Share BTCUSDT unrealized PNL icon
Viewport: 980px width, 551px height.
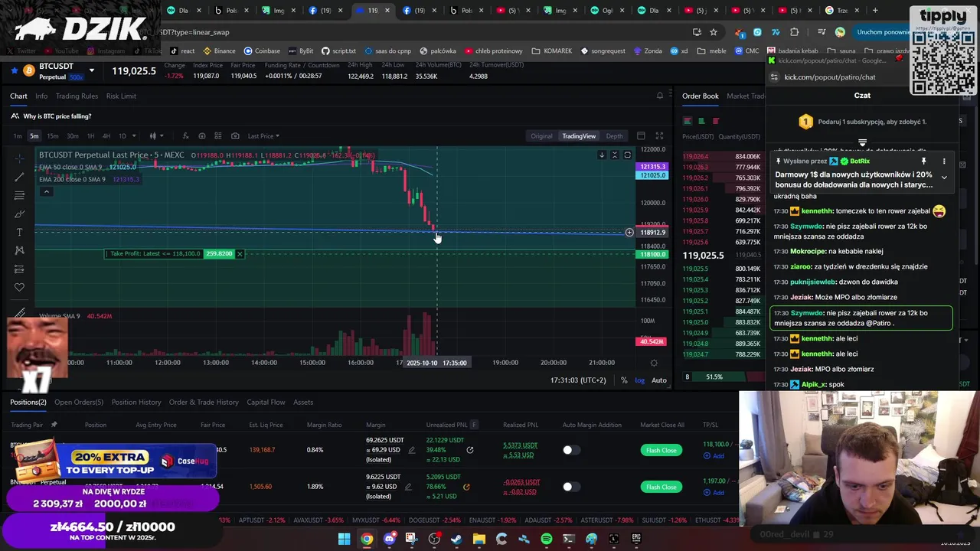point(470,450)
